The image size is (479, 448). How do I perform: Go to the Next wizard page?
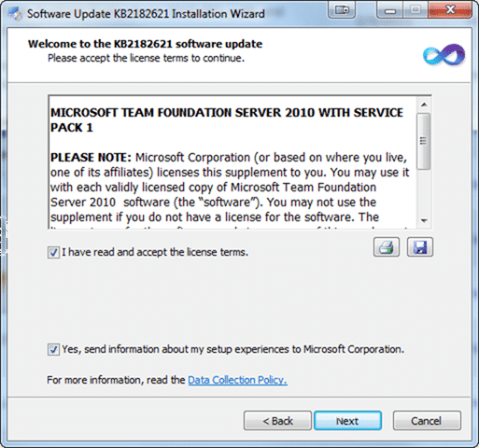pos(347,421)
